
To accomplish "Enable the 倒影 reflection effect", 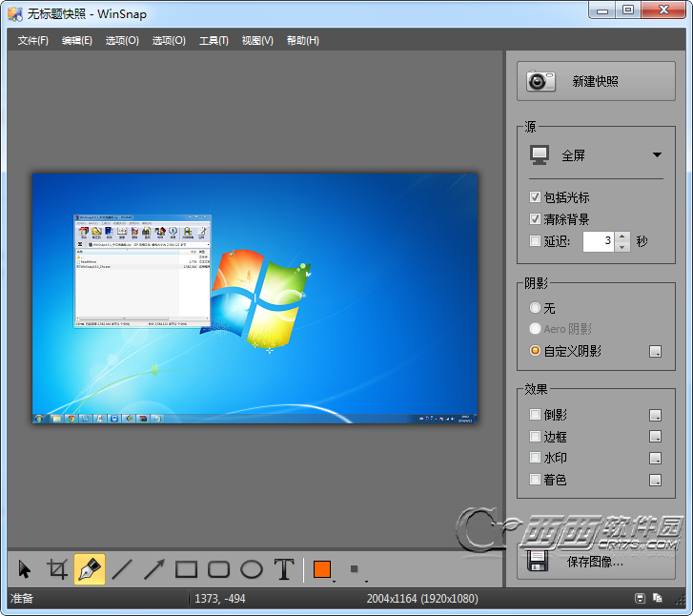I will 536,415.
